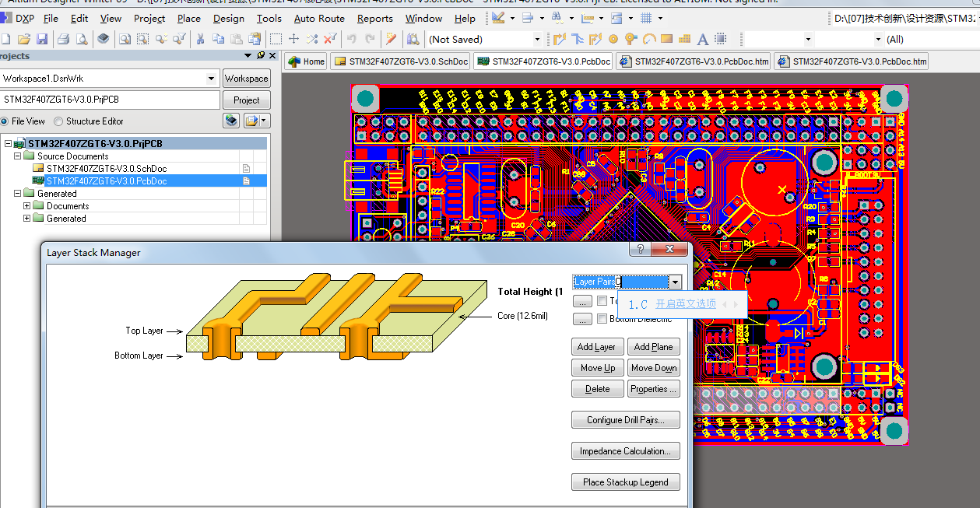Click the Project button

pos(246,100)
